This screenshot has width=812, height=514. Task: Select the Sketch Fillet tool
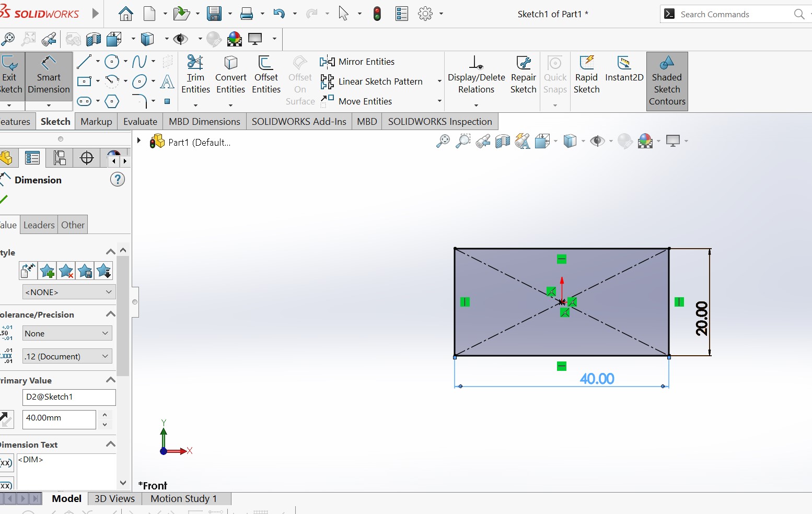pyautogui.click(x=140, y=100)
